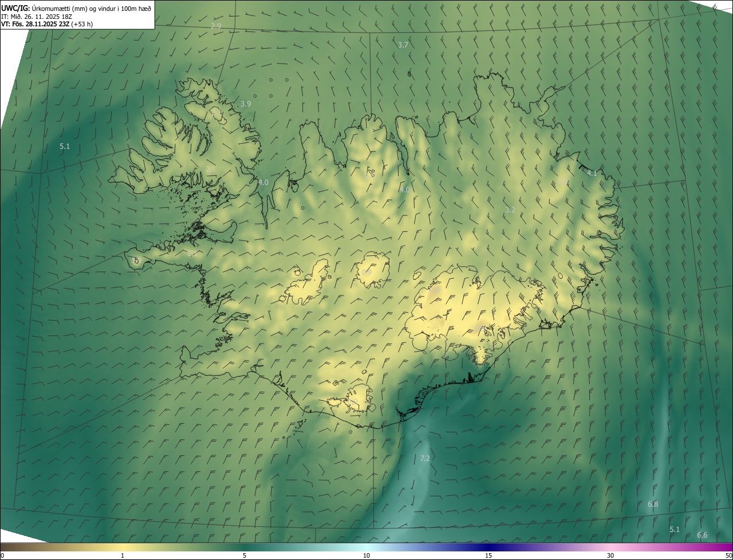This screenshot has width=733, height=560.
Task: Click the map value label 7.2
Action: tap(425, 458)
